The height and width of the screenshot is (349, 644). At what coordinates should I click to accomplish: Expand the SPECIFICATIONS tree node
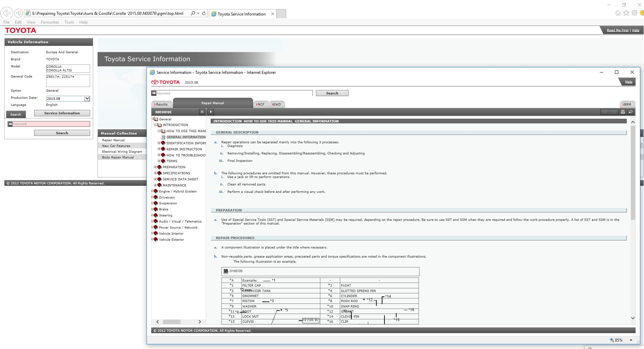[x=155, y=173]
